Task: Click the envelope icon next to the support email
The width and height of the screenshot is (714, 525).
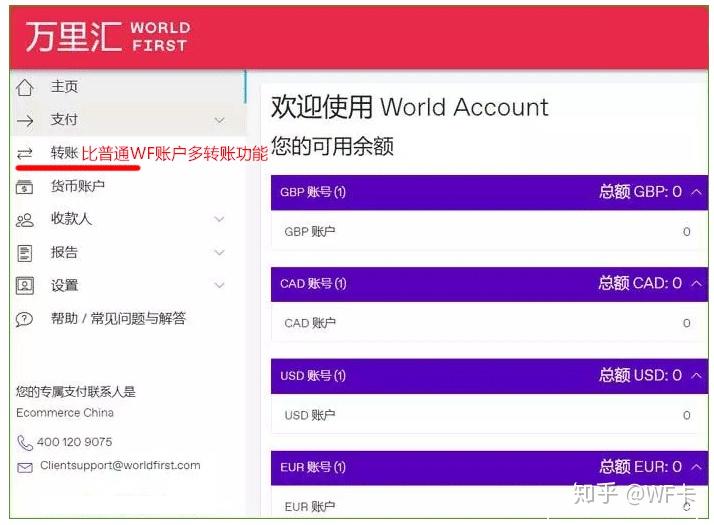Action: [x=25, y=468]
